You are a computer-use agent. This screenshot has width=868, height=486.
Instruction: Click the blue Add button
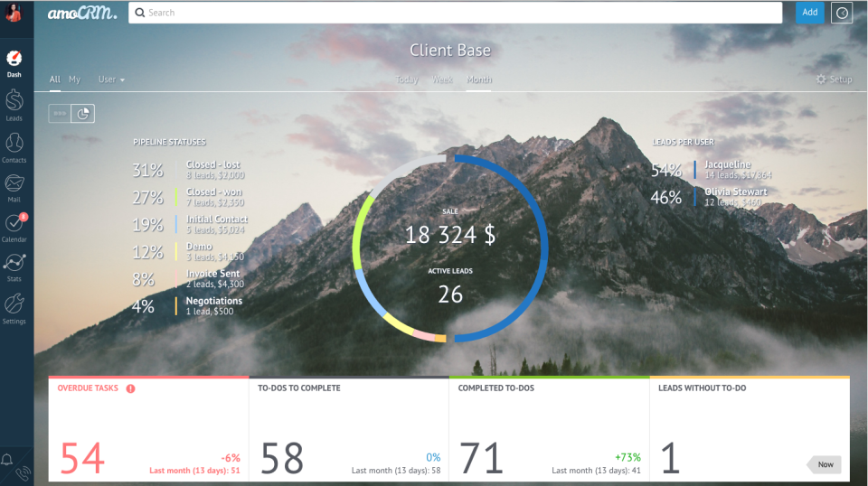point(809,12)
